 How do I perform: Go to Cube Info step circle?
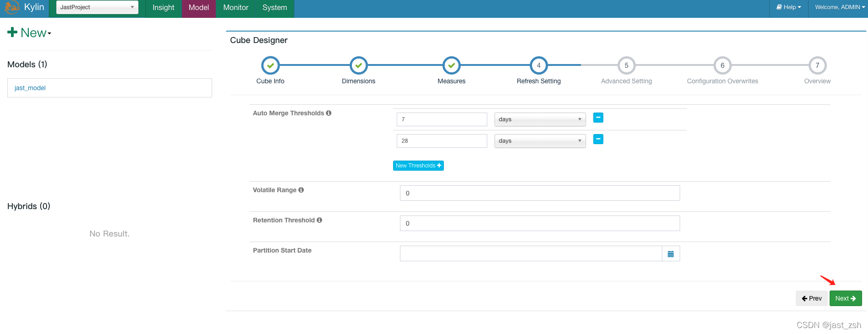pyautogui.click(x=271, y=65)
